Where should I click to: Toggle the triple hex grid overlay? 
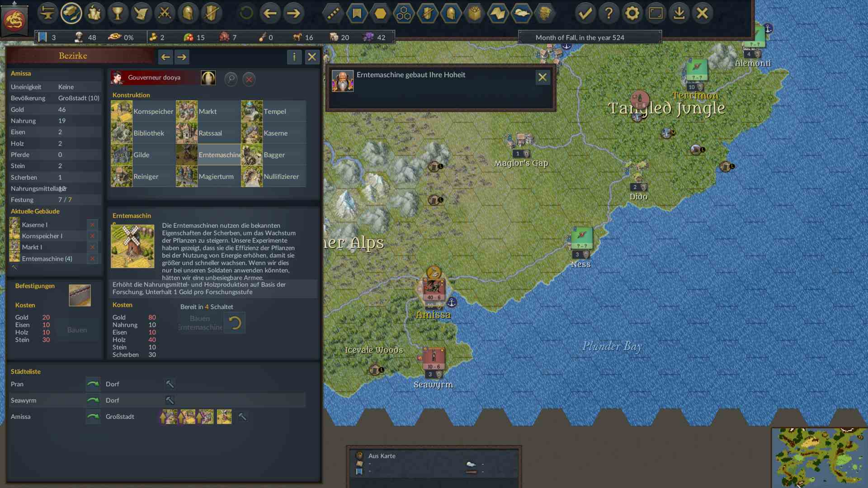(x=404, y=14)
